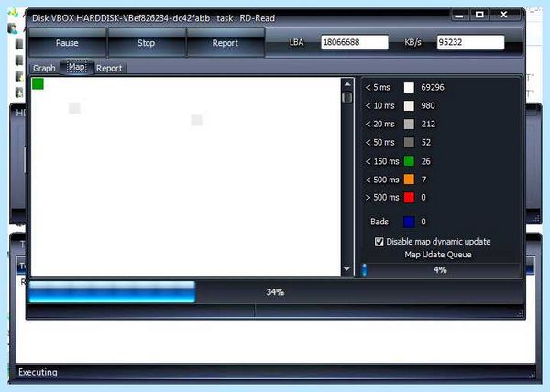This screenshot has height=392, width=550.
Task: Click the Map Update Queue 4% bar
Action: pos(441,270)
